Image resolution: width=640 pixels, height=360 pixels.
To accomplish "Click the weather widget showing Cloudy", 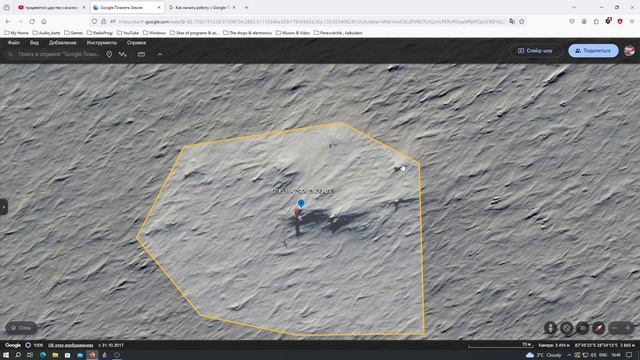I will coord(544,355).
